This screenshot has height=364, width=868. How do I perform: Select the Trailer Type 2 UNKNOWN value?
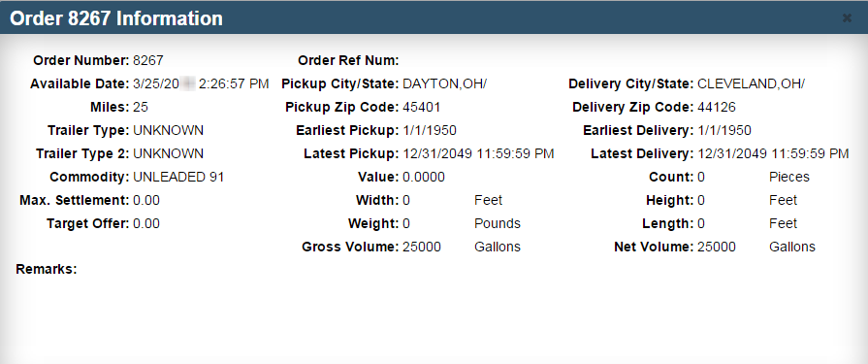coord(169,153)
